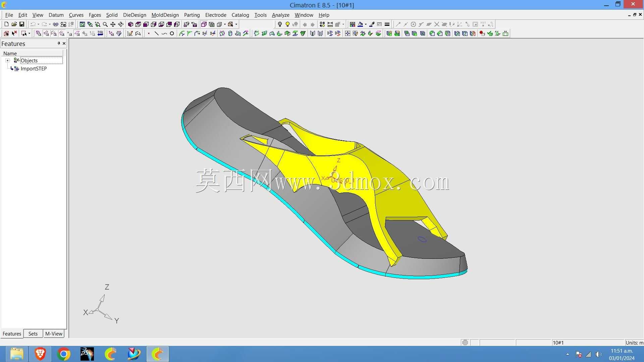Open File Explorer from the taskbar
The height and width of the screenshot is (362, 644).
[17, 354]
